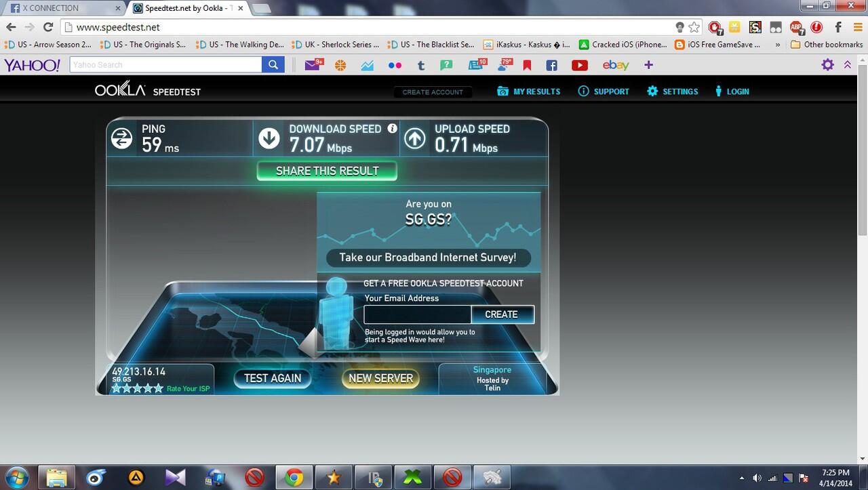Click CREATE next to the email field
Viewport: 868px width, 490px height.
click(x=502, y=314)
